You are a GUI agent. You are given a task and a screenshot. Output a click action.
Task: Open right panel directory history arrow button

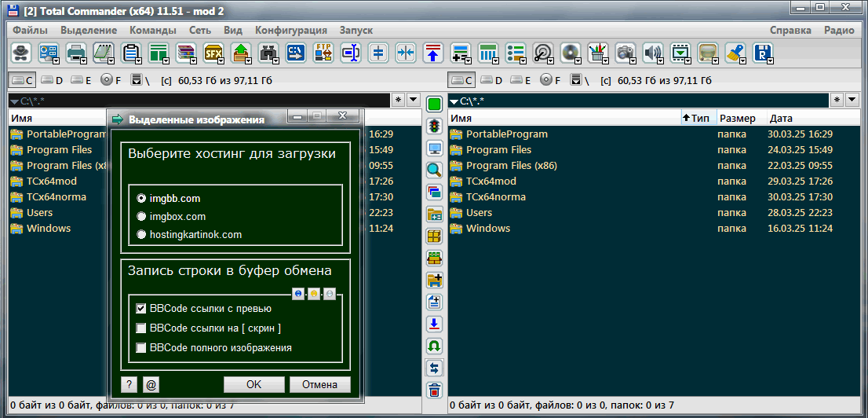click(x=852, y=100)
